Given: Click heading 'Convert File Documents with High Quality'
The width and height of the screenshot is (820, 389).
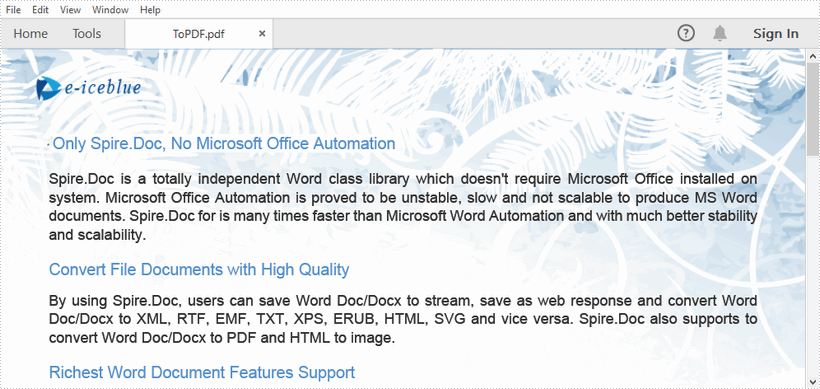Looking at the screenshot, I should [x=199, y=269].
